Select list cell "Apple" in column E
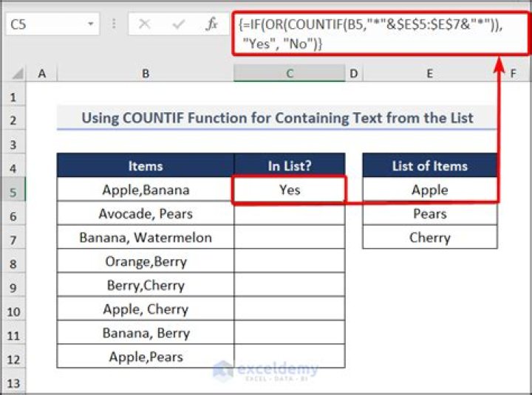Image resolution: width=532 pixels, height=395 pixels. 429,190
